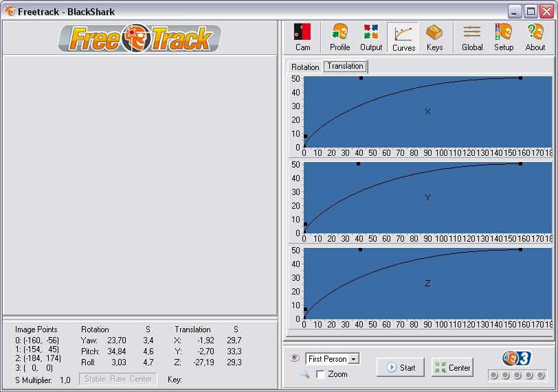Viewport: 558px width, 392px height.
Task: Click Y curve control point at 160
Action: tap(520, 164)
